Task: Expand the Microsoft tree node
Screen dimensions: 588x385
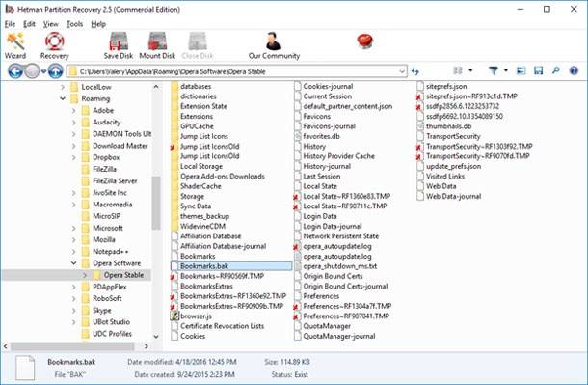Action: click(74, 228)
